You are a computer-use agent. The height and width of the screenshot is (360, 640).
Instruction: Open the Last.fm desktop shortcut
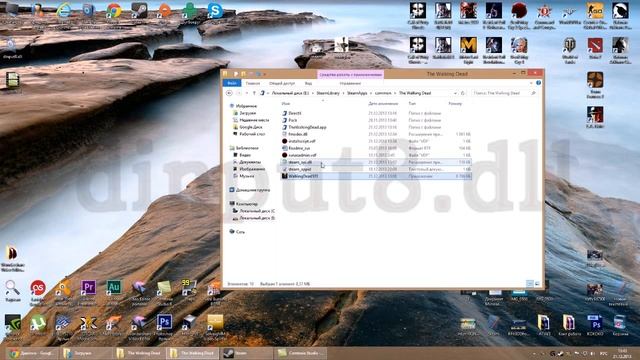[x=38, y=291]
